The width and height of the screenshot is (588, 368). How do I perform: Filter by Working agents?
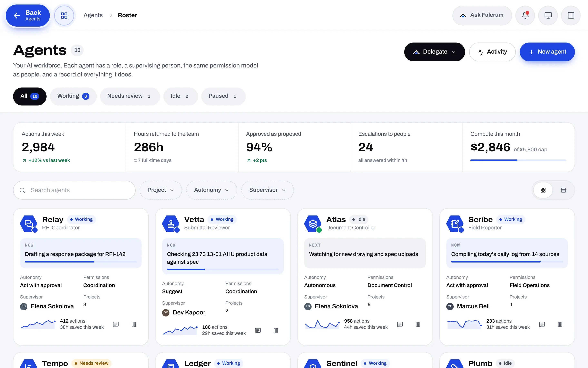tap(73, 96)
